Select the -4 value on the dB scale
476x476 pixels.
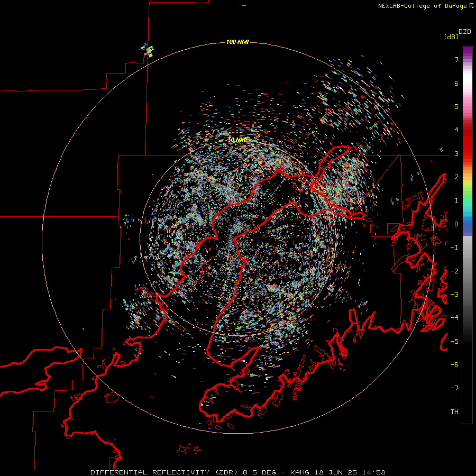click(x=454, y=318)
